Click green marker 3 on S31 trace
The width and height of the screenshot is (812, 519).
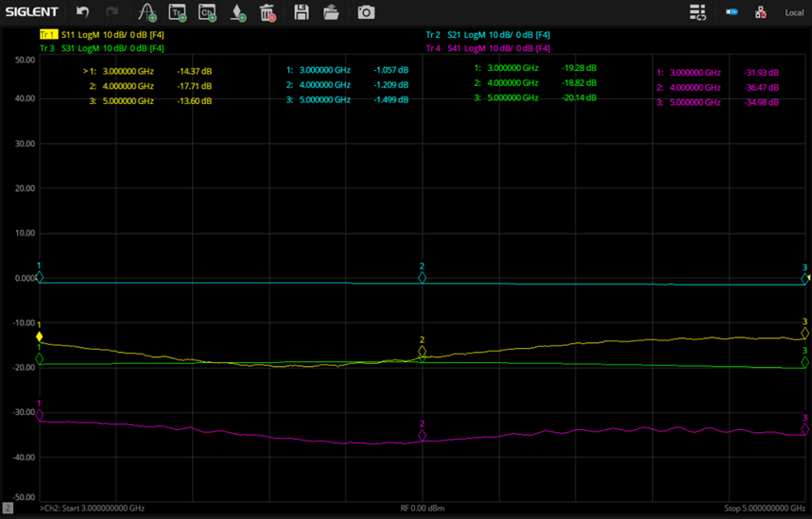pos(804,362)
